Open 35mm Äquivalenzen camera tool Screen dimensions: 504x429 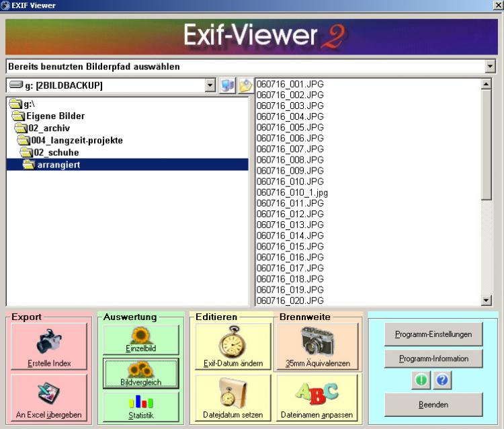tap(317, 346)
